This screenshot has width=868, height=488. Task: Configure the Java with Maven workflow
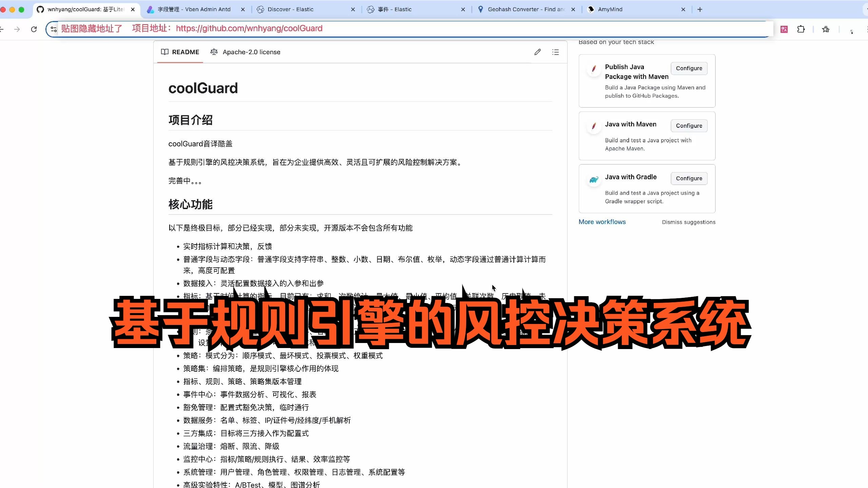point(689,126)
